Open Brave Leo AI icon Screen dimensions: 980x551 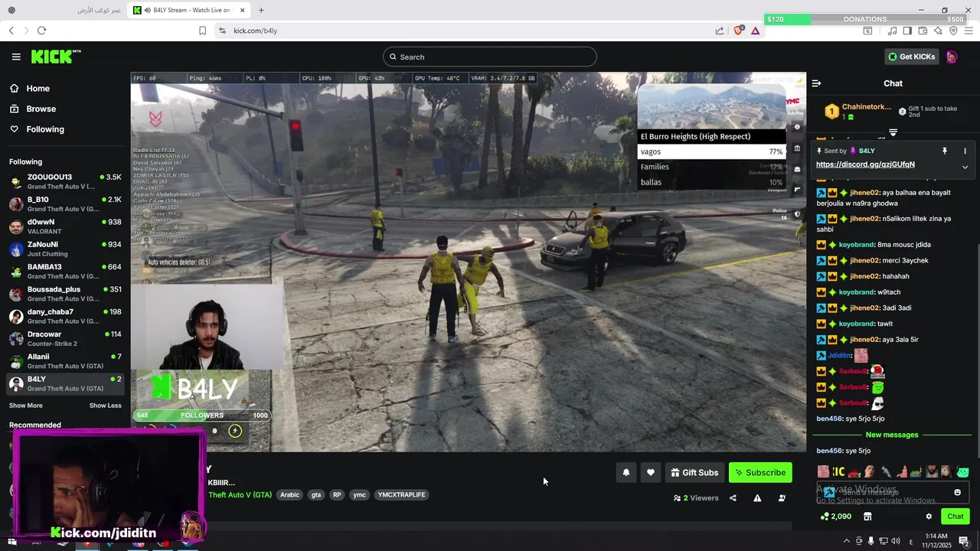click(938, 31)
